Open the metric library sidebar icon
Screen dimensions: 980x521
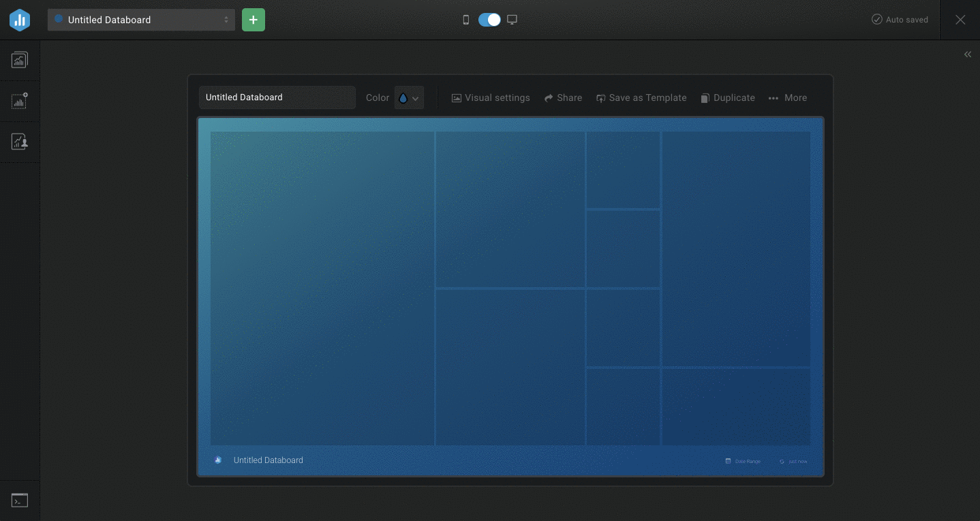20,60
